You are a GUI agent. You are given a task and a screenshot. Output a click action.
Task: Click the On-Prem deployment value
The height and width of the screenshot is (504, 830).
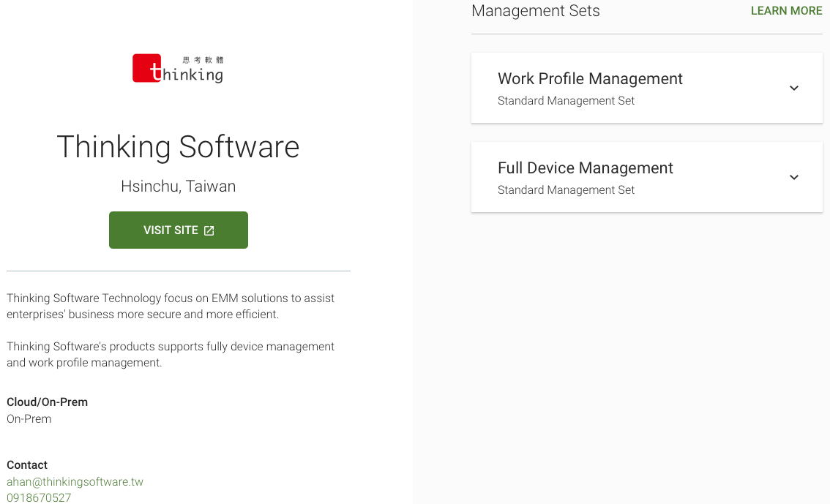[29, 419]
